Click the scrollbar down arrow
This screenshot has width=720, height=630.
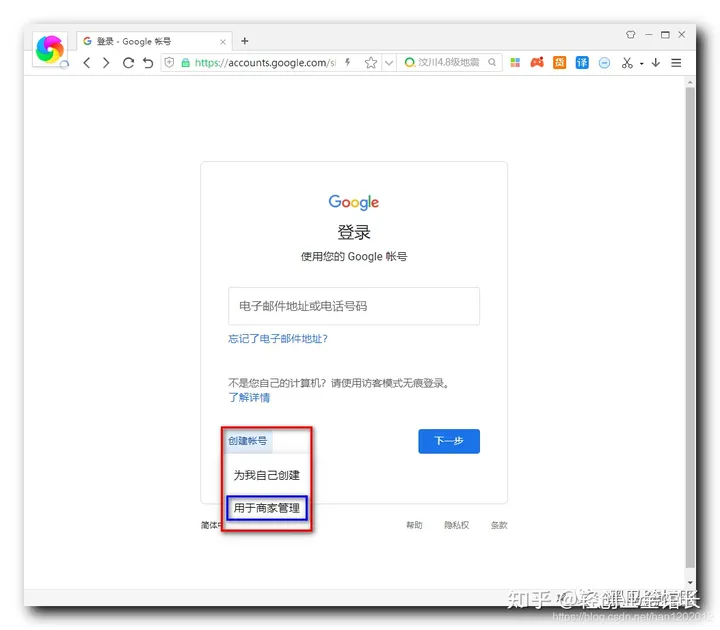[690, 582]
